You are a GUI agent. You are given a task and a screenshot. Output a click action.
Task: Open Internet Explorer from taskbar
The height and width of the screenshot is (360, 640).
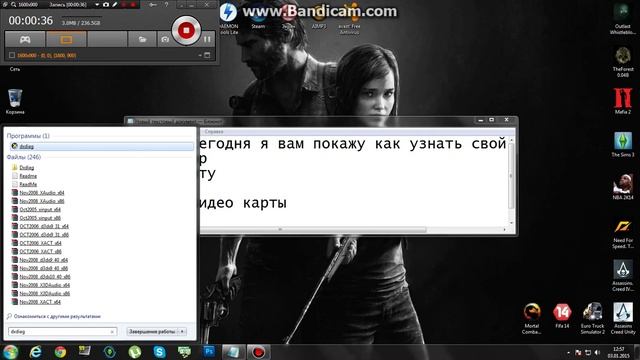tap(36, 352)
